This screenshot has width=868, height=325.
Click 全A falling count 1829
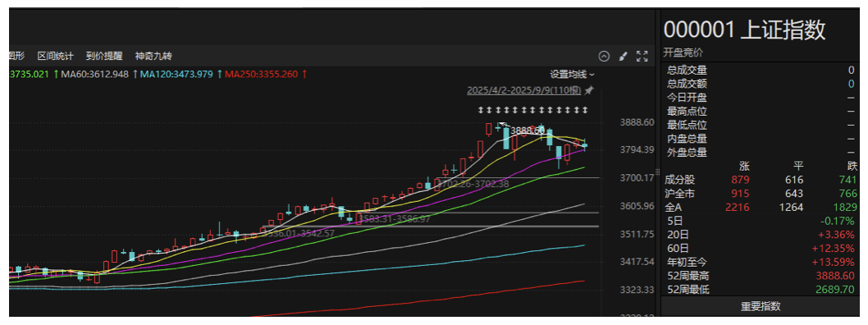coord(845,208)
